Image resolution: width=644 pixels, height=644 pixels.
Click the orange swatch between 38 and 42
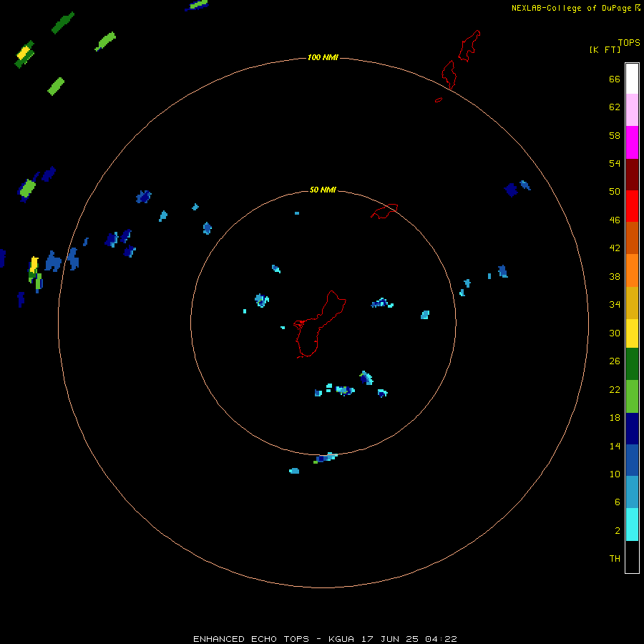[x=632, y=270]
